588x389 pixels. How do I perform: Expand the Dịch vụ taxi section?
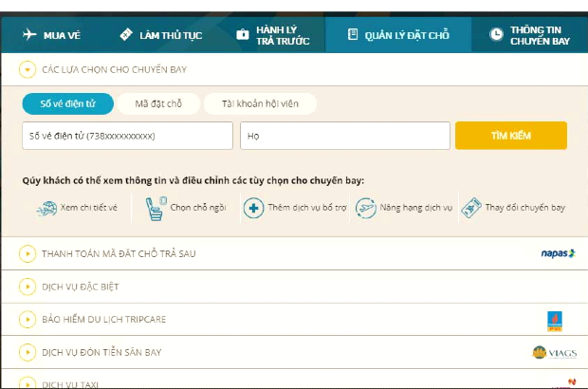tap(28, 383)
